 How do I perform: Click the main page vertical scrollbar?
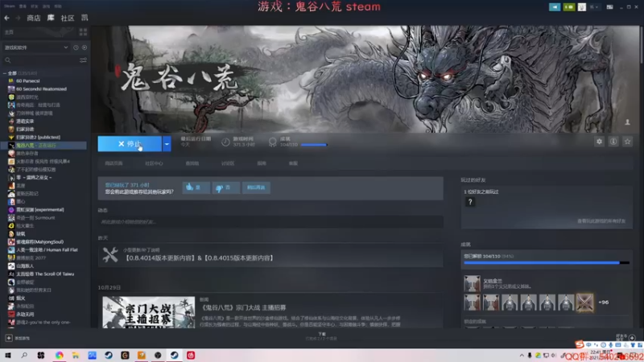(642, 44)
